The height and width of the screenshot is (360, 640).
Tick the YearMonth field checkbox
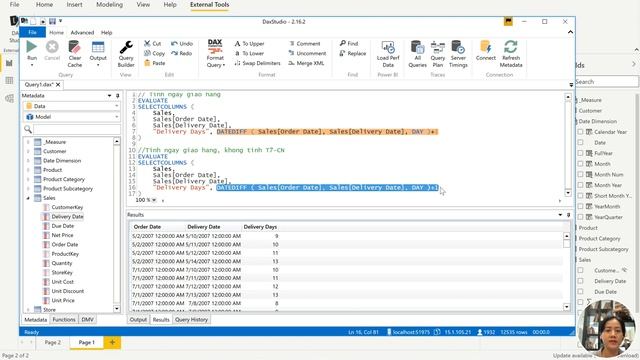(580, 206)
